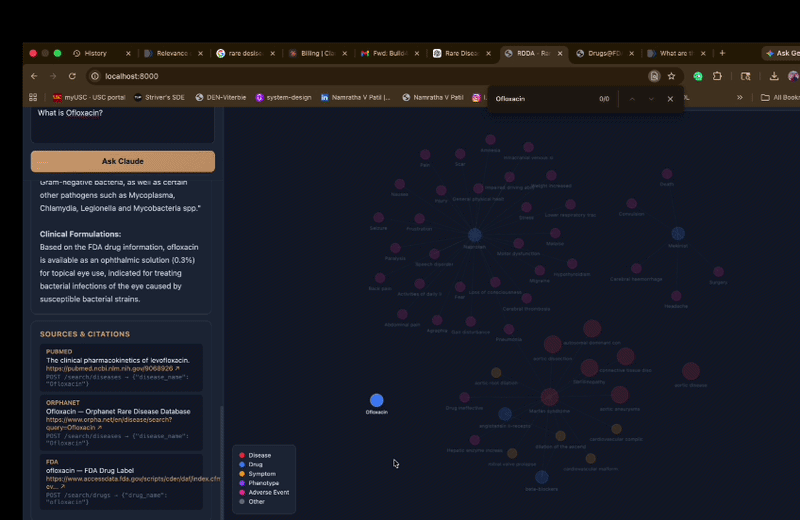The image size is (800, 520).
Task: Select the beta-blockers drug node
Action: tap(542, 477)
